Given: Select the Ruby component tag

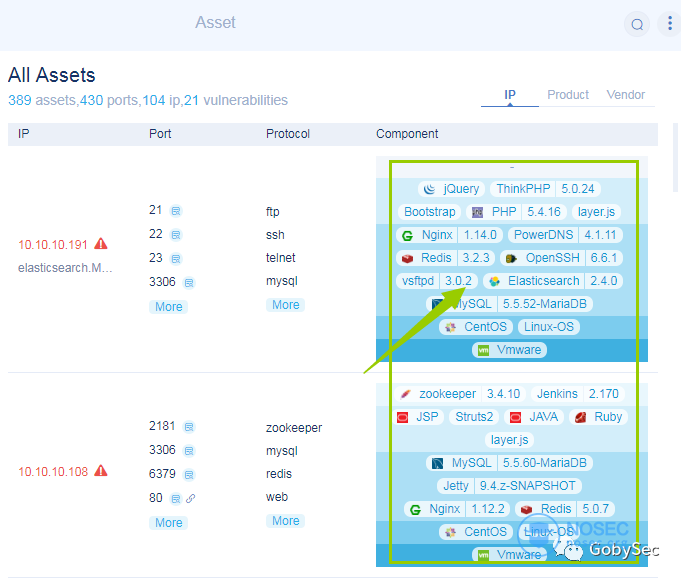Looking at the screenshot, I should click(598, 417).
